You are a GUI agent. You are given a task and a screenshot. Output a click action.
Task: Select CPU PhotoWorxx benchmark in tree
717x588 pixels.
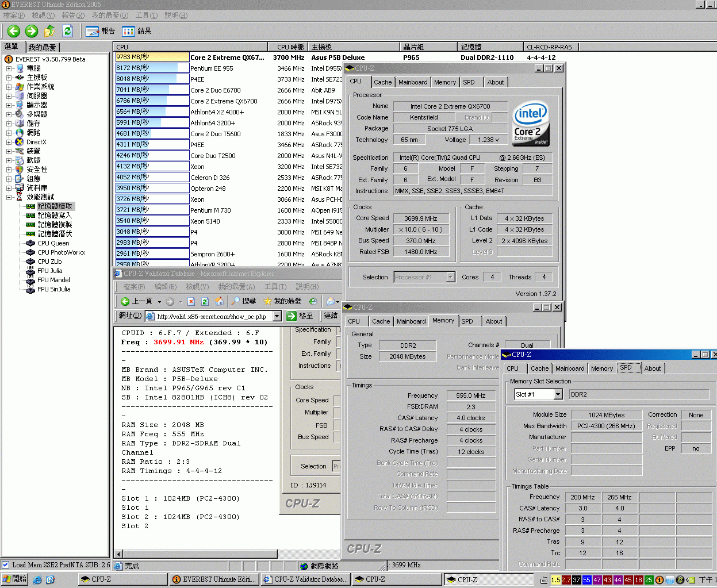coord(62,252)
